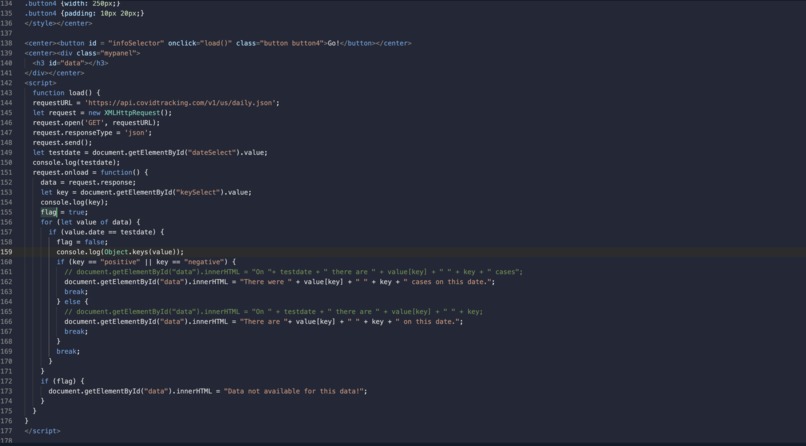Click the request.open('GET', requestURL) line
The height and width of the screenshot is (446, 806).
click(x=96, y=123)
